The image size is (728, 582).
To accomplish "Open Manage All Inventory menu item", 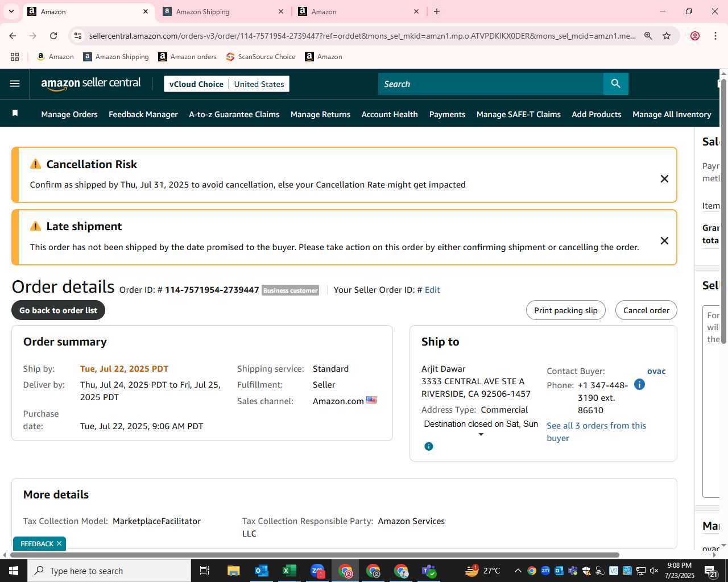I will [x=672, y=114].
